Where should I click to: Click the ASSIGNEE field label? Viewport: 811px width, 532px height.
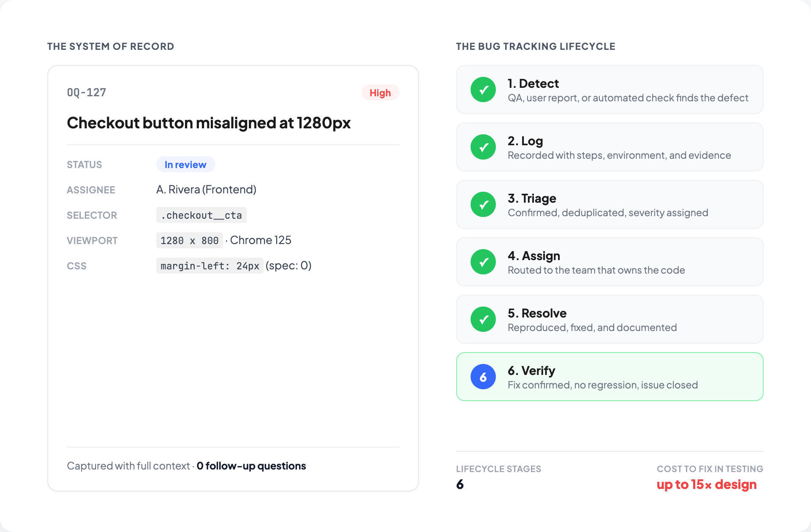tap(91, 190)
